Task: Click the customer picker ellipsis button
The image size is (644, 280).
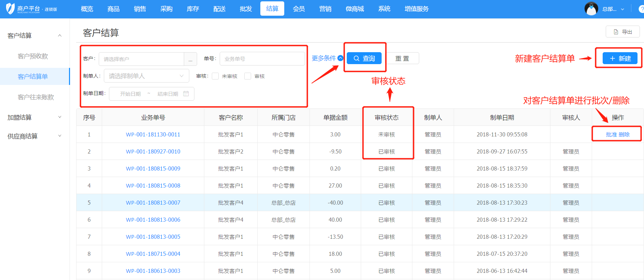Action: pyautogui.click(x=190, y=59)
